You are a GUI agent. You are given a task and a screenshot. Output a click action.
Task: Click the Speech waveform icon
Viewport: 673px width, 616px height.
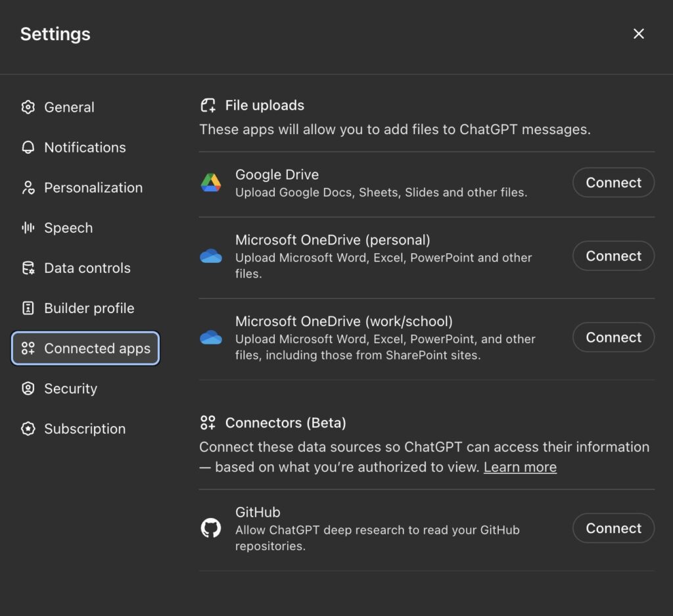point(28,227)
